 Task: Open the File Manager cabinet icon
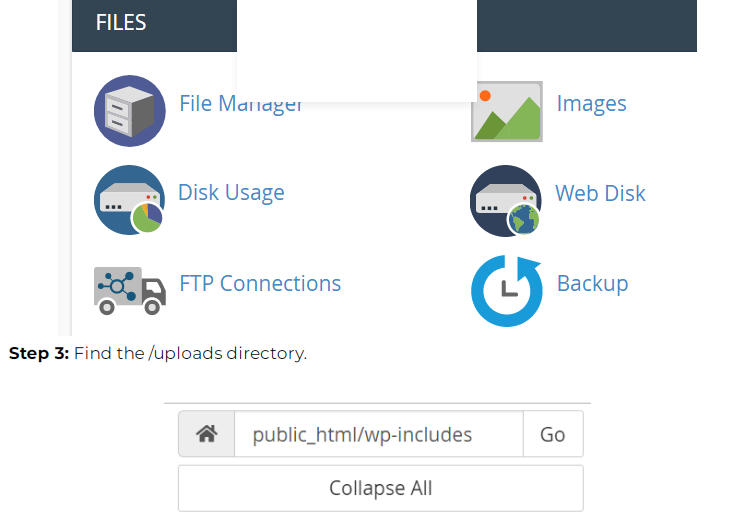pos(129,111)
